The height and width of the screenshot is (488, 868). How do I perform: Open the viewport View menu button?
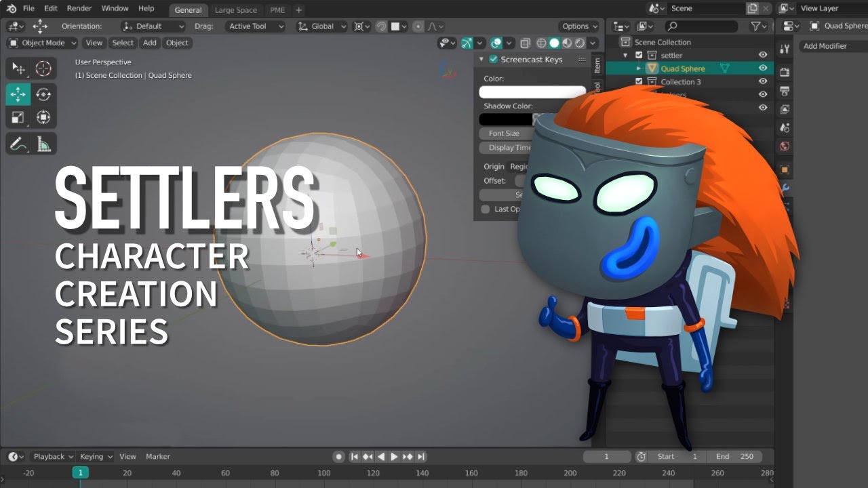tap(94, 43)
